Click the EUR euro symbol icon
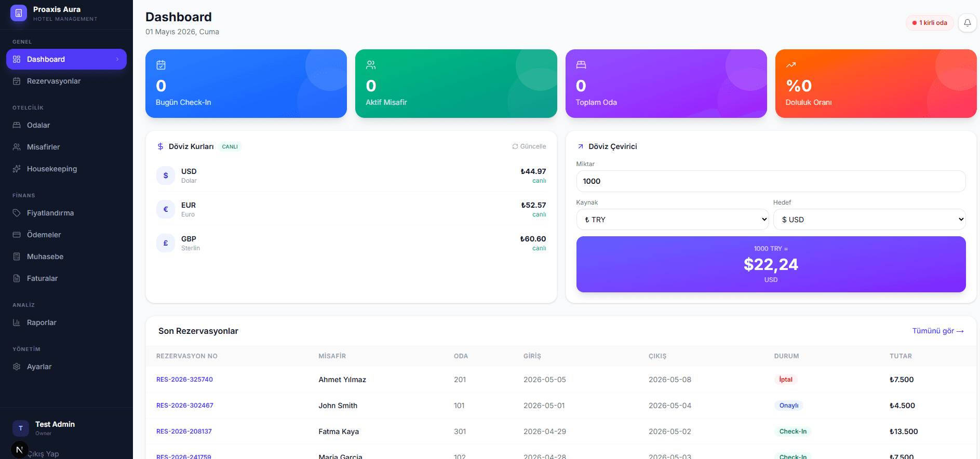Image resolution: width=980 pixels, height=459 pixels. 166,209
